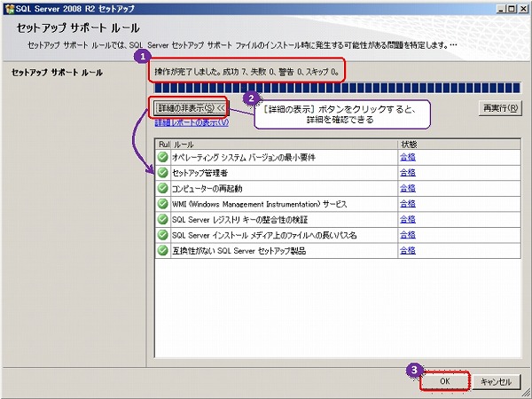Select rule text WMI (Windows Management Instrumentation) サービス

click(259, 204)
